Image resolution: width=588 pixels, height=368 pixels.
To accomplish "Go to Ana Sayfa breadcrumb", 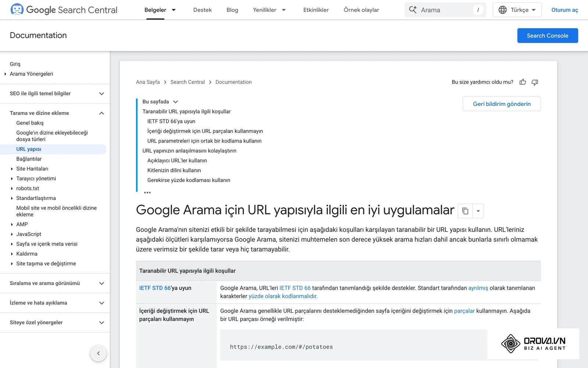I will [148, 82].
